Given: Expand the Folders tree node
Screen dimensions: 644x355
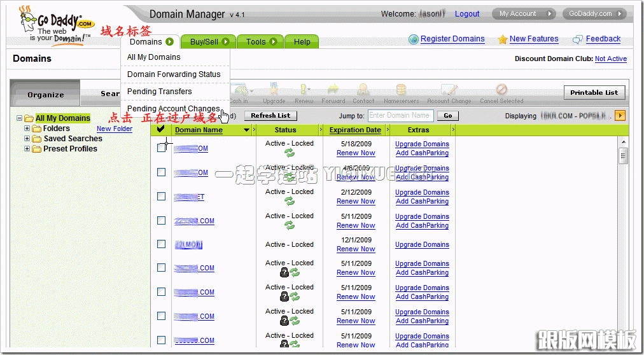Looking at the screenshot, I should (27, 129).
